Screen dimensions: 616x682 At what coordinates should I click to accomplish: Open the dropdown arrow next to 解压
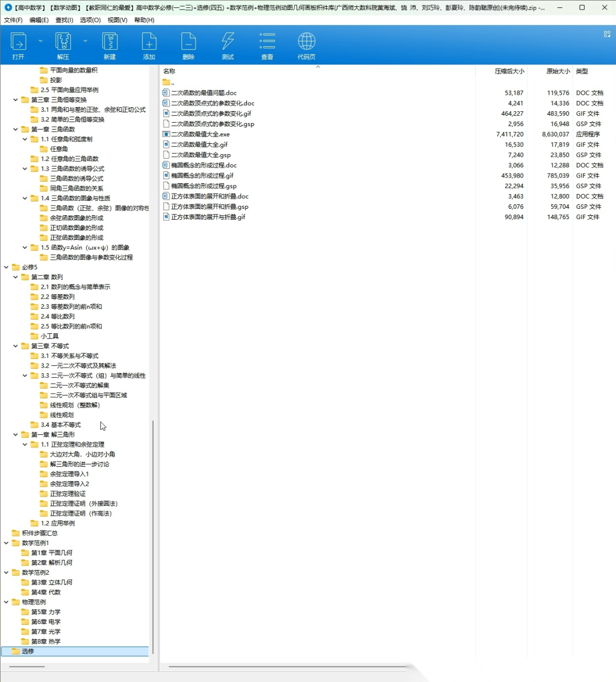(85, 41)
